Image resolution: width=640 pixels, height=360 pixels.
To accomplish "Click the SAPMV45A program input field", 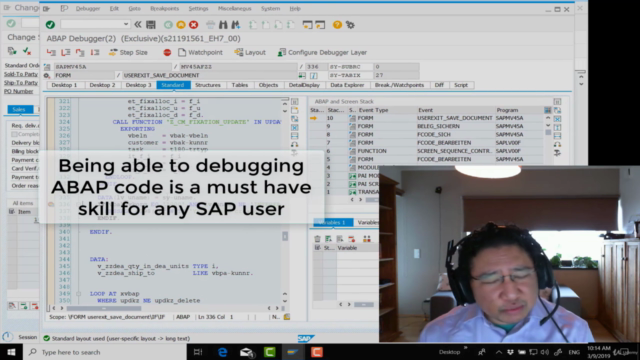I will (x=112, y=67).
